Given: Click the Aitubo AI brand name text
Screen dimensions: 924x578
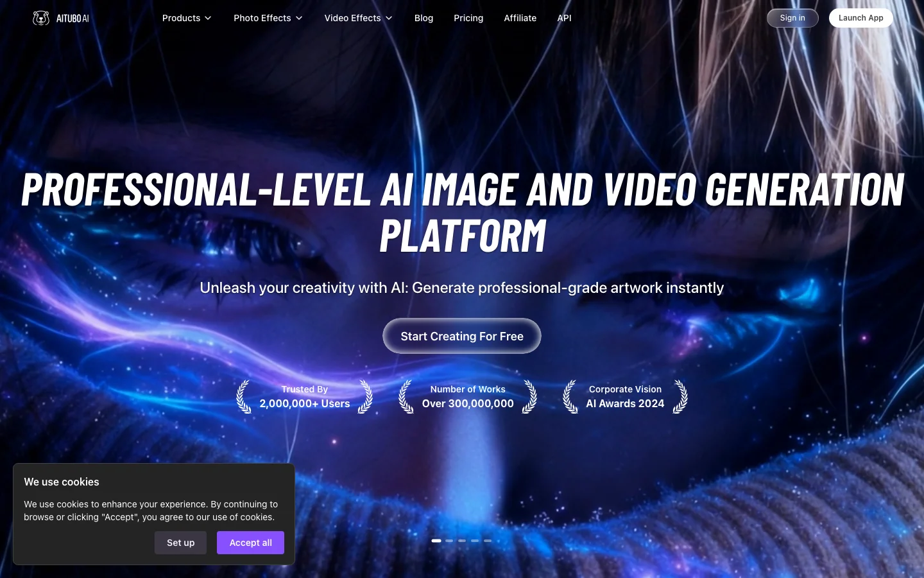Looking at the screenshot, I should pyautogui.click(x=73, y=19).
